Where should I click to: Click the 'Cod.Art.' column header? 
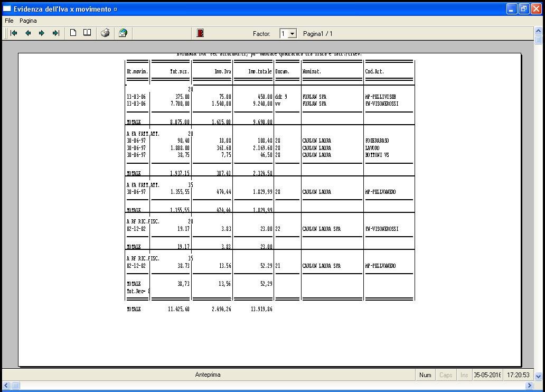pyautogui.click(x=374, y=71)
